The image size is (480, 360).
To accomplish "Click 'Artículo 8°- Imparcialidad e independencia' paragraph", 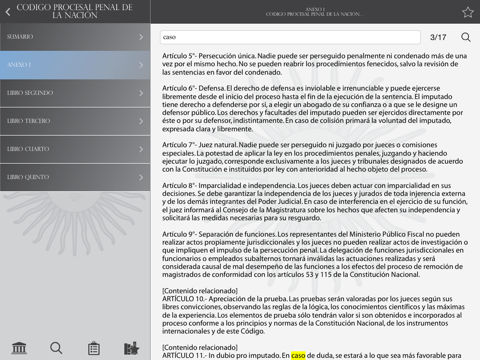I will click(x=315, y=202).
